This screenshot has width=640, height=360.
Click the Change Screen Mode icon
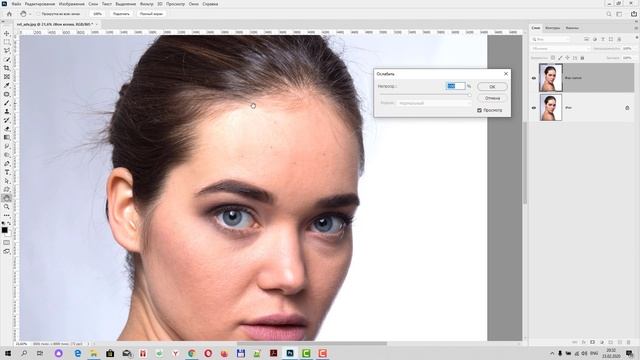pos(7,251)
